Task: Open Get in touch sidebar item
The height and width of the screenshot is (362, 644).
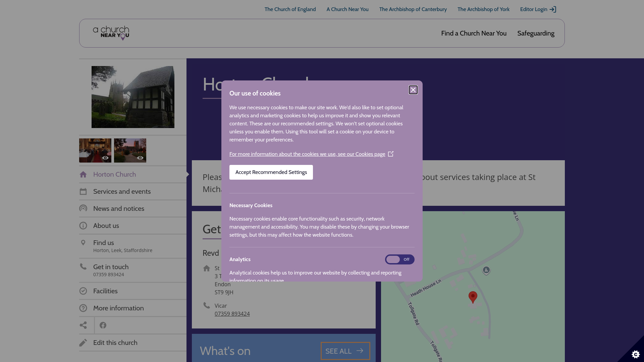Action: tap(133, 270)
